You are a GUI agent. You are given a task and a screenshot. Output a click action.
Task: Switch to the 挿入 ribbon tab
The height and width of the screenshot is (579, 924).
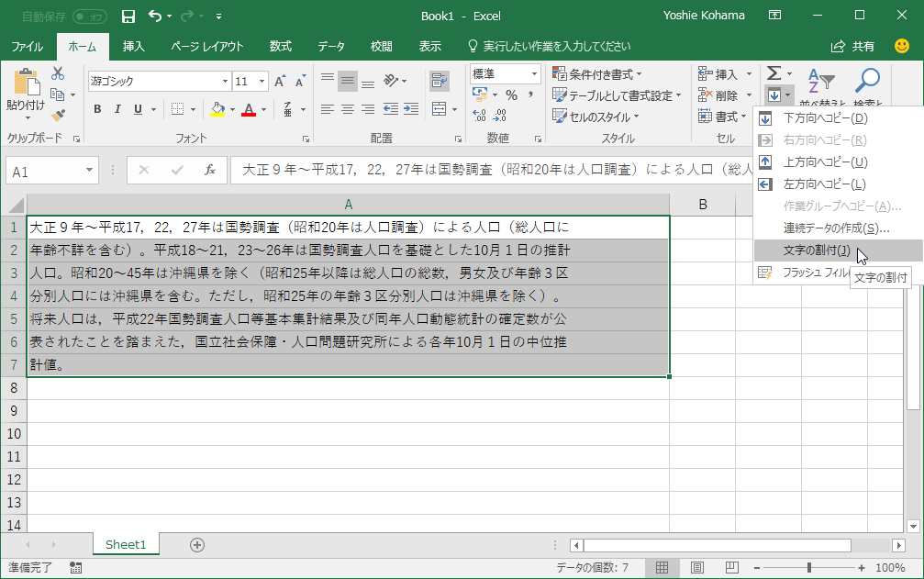(x=134, y=47)
